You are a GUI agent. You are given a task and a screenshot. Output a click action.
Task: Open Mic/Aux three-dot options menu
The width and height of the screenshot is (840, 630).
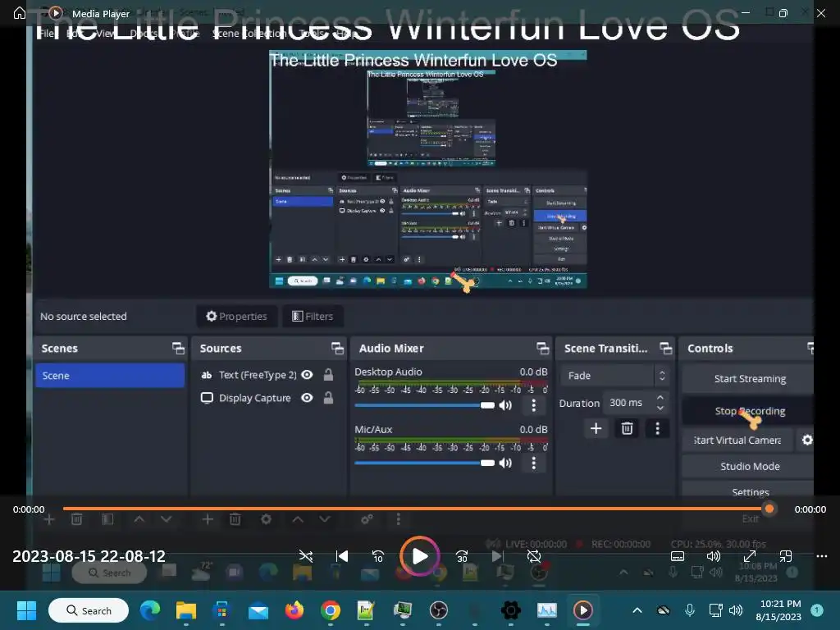coord(533,463)
